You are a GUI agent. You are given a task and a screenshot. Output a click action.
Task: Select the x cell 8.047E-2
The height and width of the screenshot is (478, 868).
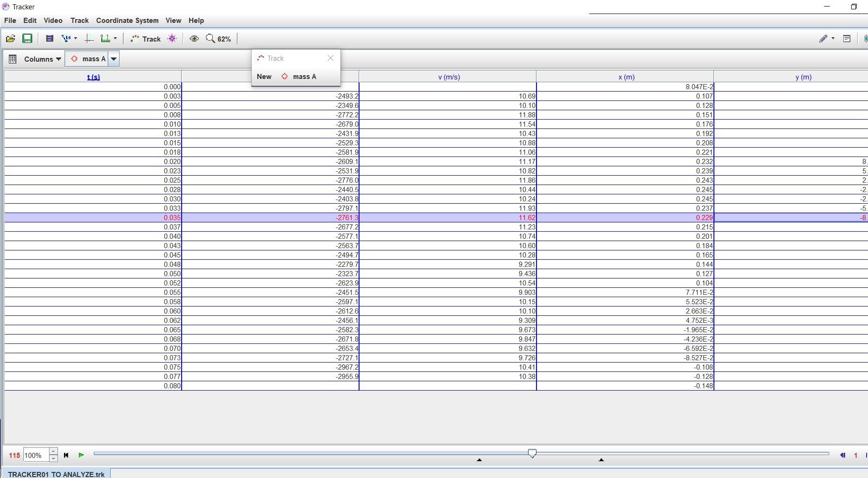[625, 87]
